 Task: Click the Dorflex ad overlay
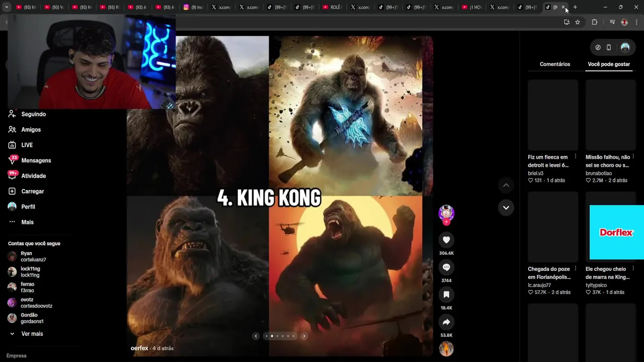click(617, 232)
